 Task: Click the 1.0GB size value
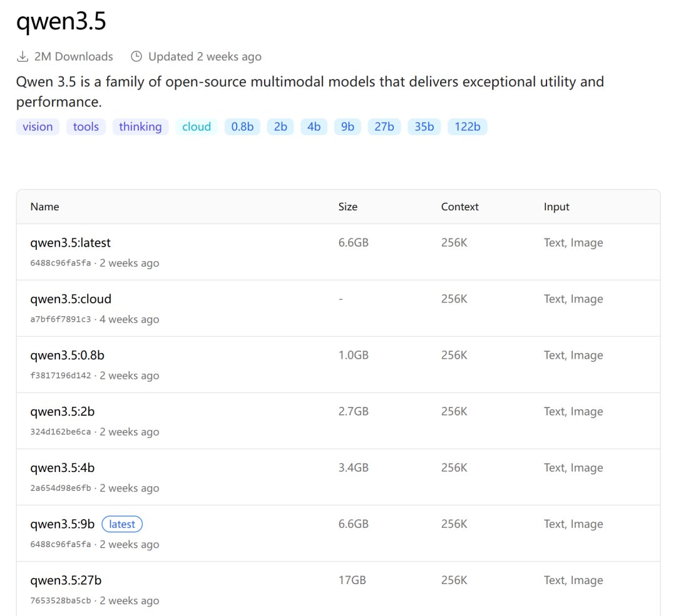pyautogui.click(x=354, y=355)
